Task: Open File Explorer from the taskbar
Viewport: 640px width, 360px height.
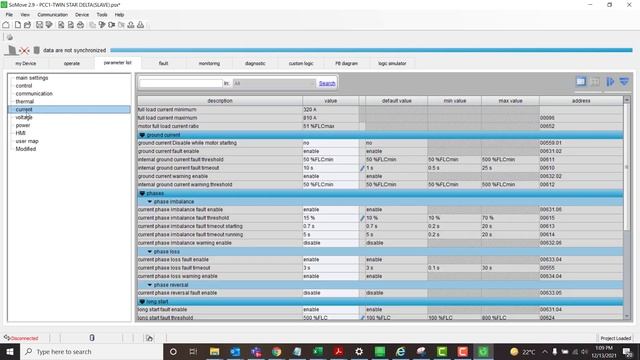Action: 214,351
